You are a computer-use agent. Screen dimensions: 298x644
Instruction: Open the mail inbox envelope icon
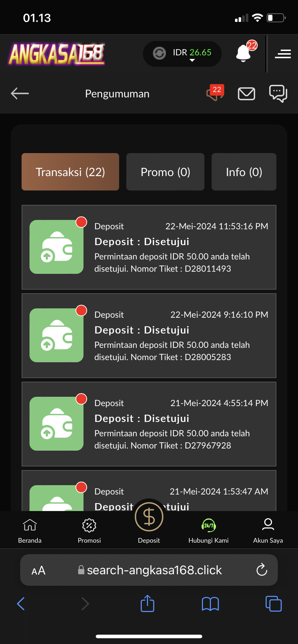tap(247, 94)
